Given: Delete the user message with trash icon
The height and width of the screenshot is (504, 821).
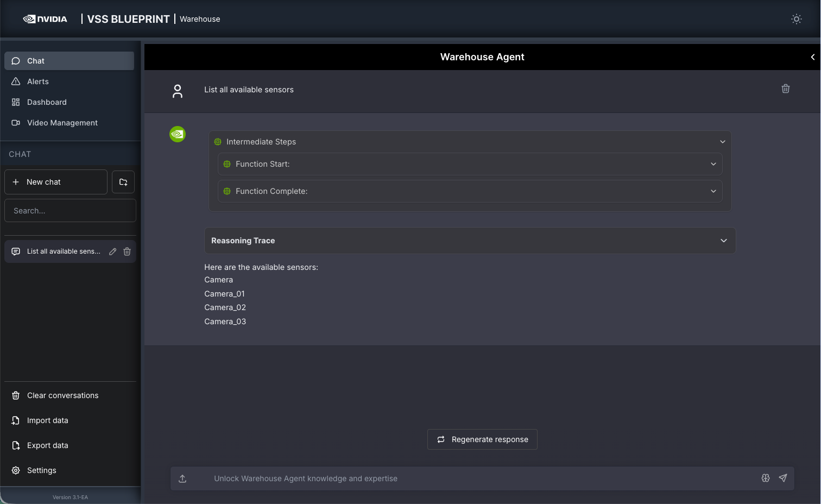Looking at the screenshot, I should click(785, 89).
